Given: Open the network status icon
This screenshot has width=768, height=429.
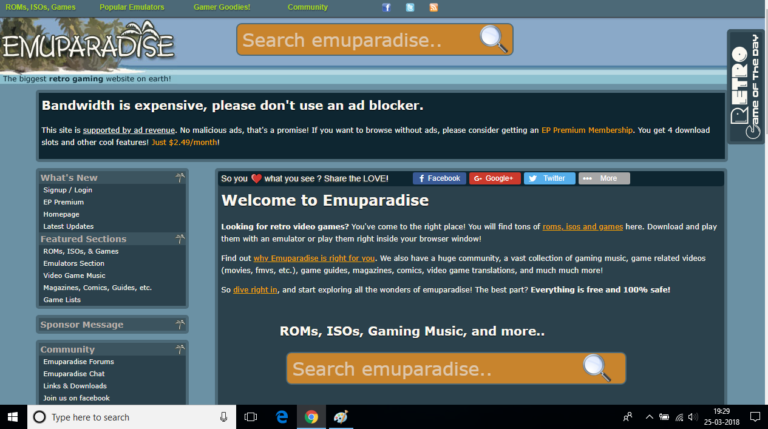Looking at the screenshot, I should tap(679, 417).
